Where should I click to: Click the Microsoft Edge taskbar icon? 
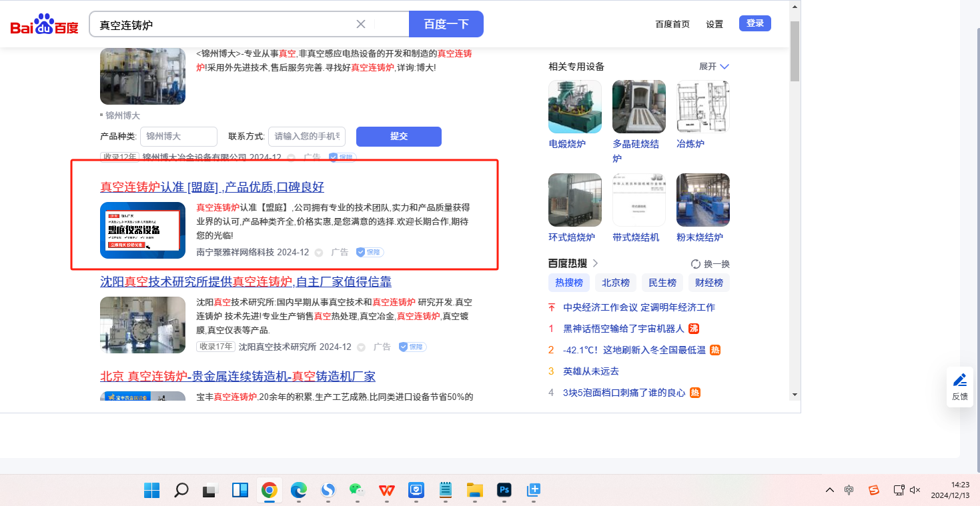pos(298,491)
